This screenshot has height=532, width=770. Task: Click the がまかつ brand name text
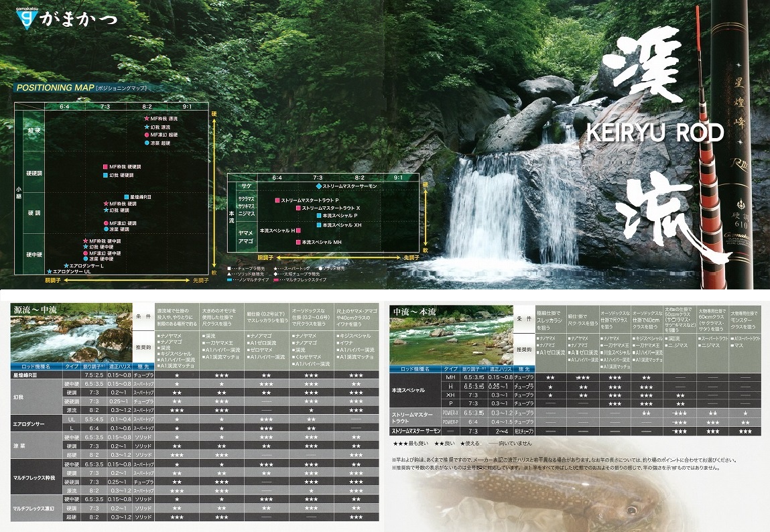coord(78,19)
